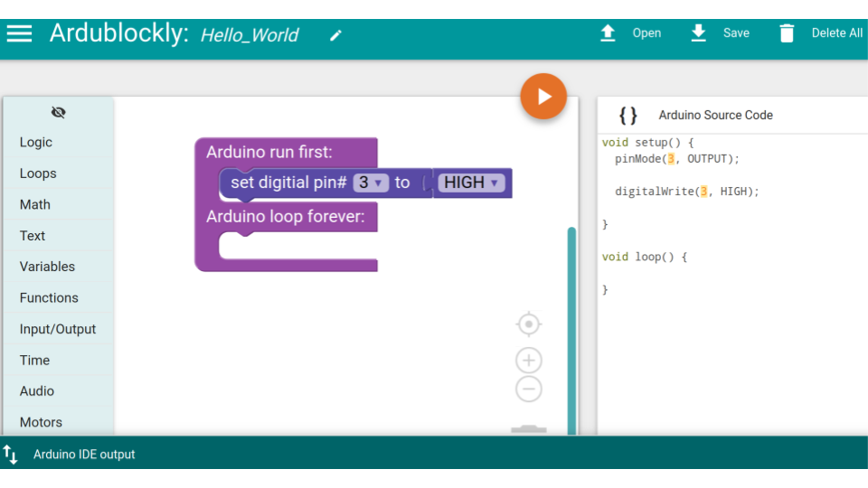This screenshot has height=488, width=868.
Task: Open the hamburger navigation menu
Action: tap(19, 33)
